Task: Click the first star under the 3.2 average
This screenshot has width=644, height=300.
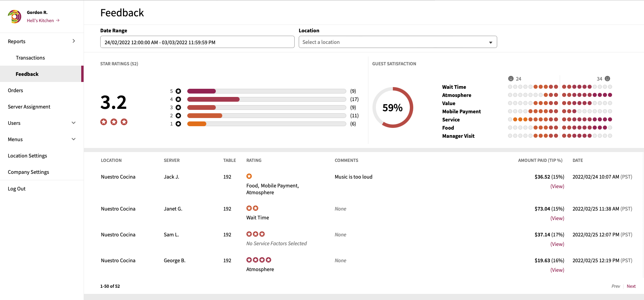Action: tap(104, 122)
